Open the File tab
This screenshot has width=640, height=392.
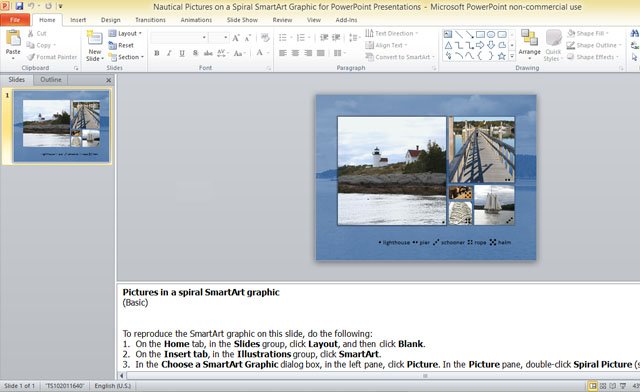15,20
